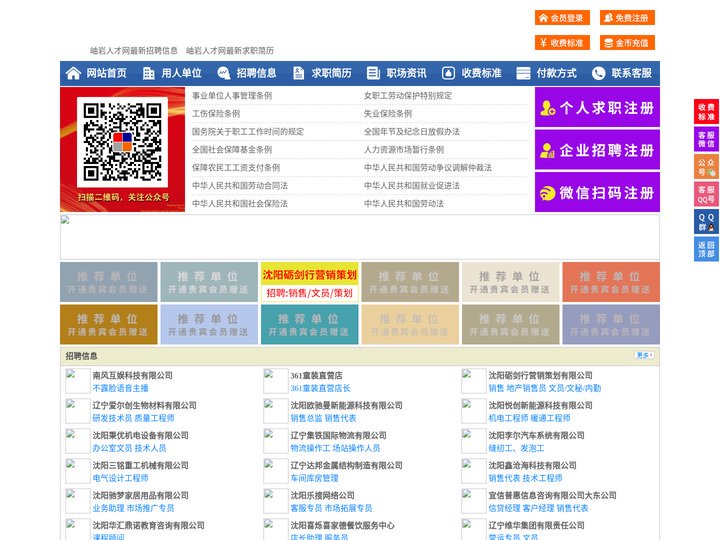The width and height of the screenshot is (720, 540).
Task: Open 付款方式 in the navigation bar
Action: [557, 73]
